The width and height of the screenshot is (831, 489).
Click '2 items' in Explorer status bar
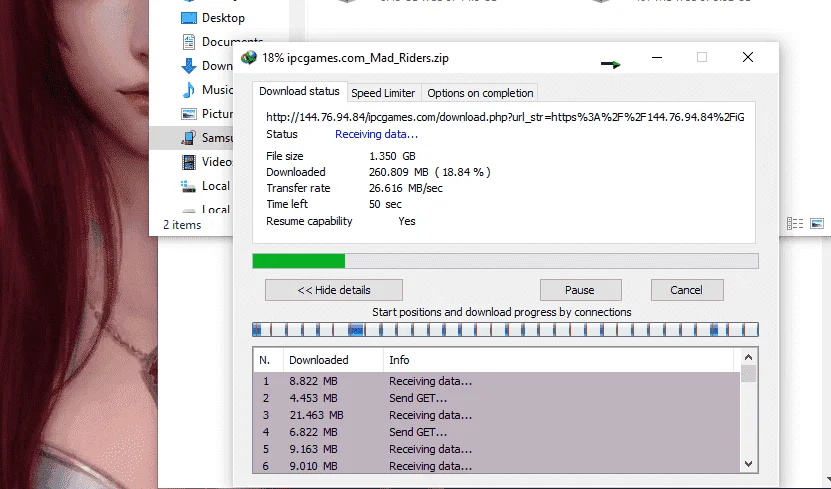[182, 225]
